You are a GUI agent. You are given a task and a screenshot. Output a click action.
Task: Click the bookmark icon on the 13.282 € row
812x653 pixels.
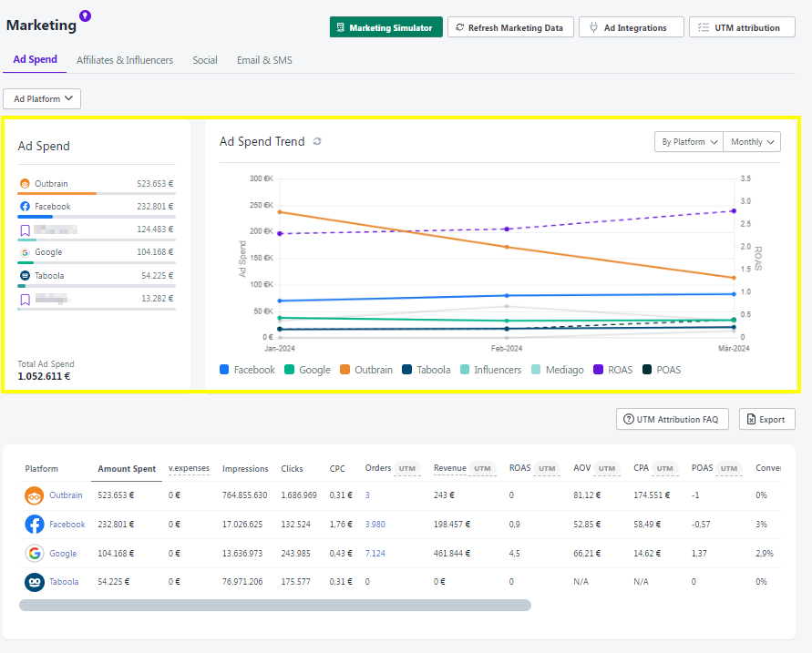click(25, 300)
